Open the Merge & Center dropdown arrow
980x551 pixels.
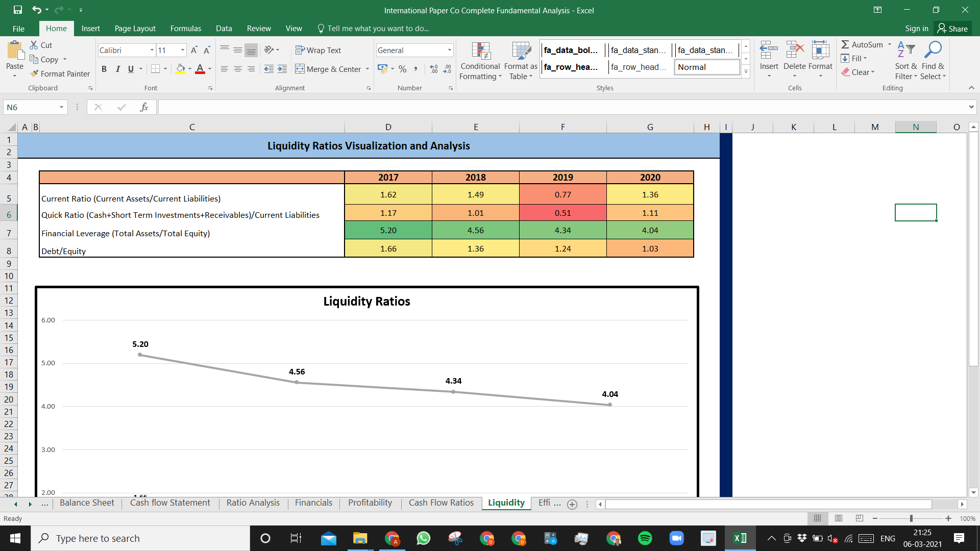pos(367,69)
